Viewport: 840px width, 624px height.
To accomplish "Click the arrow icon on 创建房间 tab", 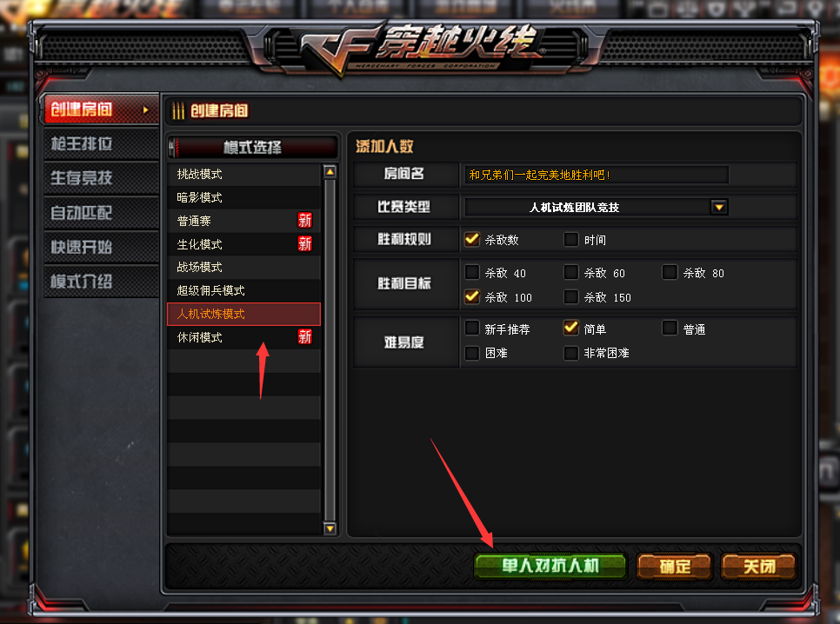I will click(146, 110).
